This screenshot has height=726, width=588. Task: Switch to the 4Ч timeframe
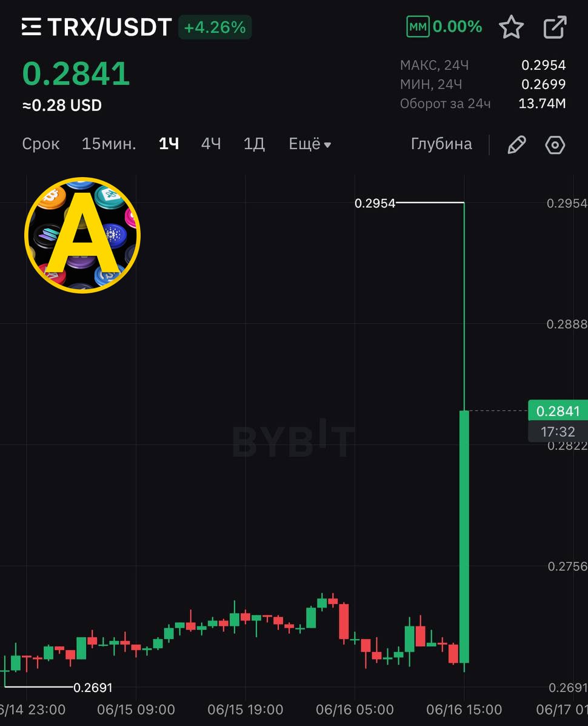211,144
